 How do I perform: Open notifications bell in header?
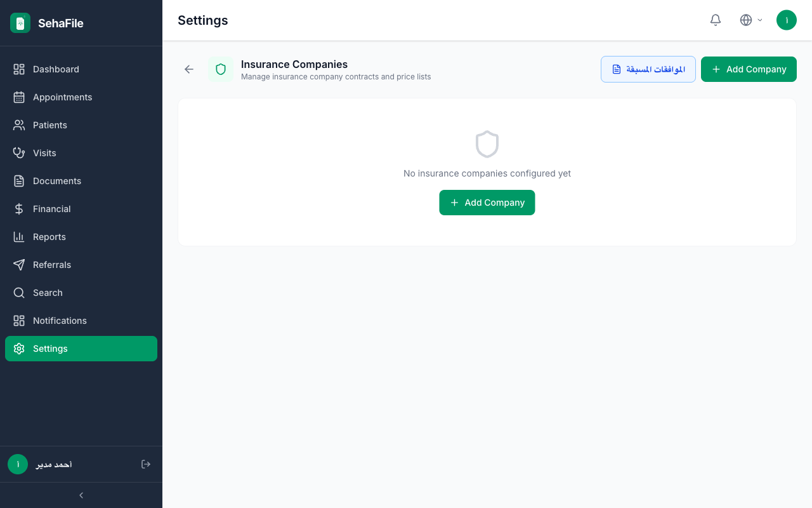(x=716, y=20)
